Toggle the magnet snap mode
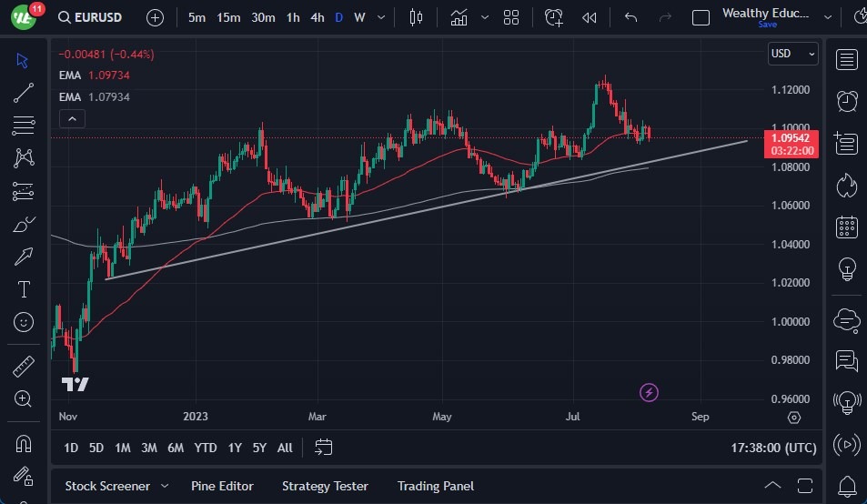The height and width of the screenshot is (504, 867). 24,444
